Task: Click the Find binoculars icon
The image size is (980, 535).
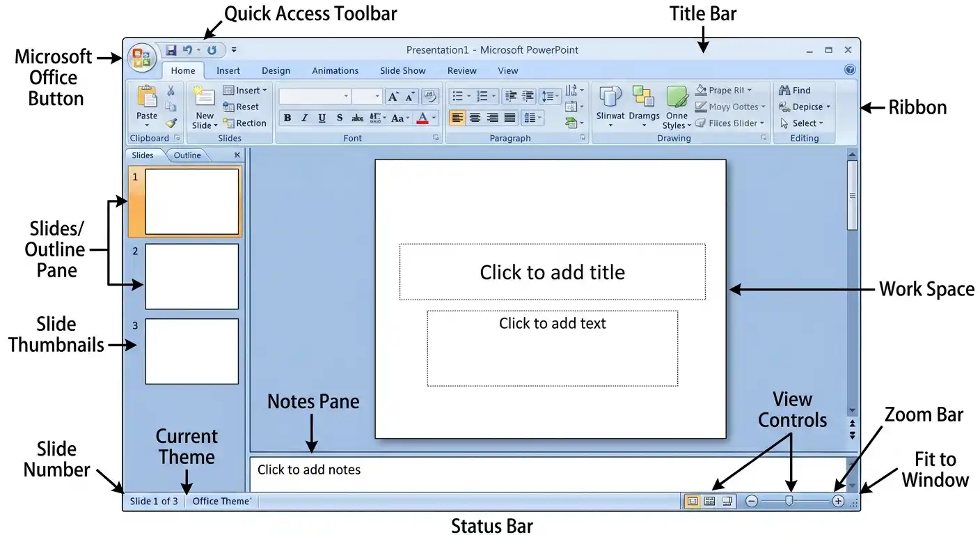Action: click(784, 90)
